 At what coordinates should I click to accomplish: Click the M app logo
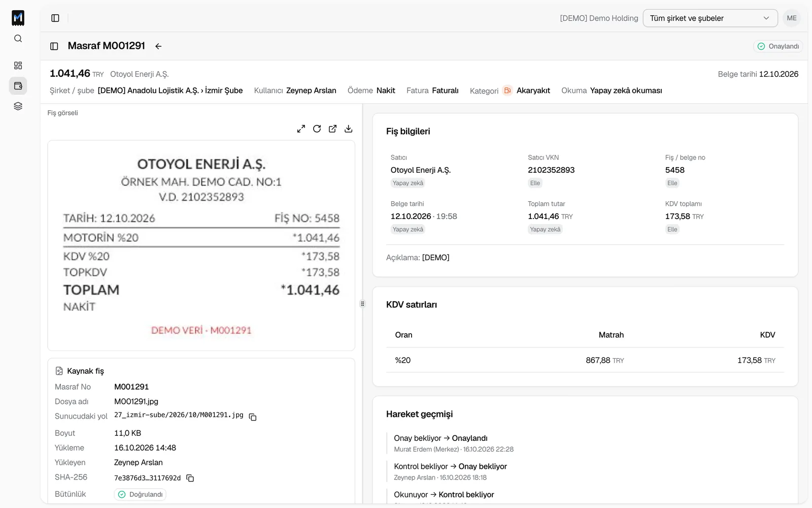(x=18, y=18)
